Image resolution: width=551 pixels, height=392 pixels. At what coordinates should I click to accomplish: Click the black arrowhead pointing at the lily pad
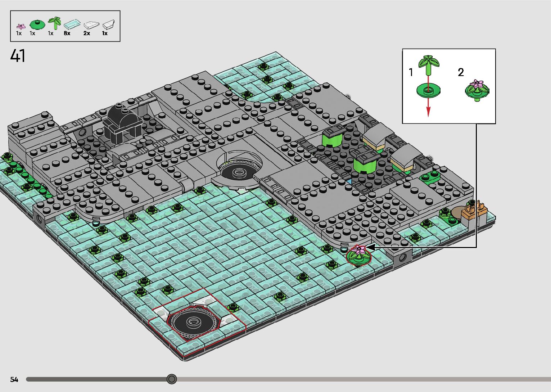point(370,247)
